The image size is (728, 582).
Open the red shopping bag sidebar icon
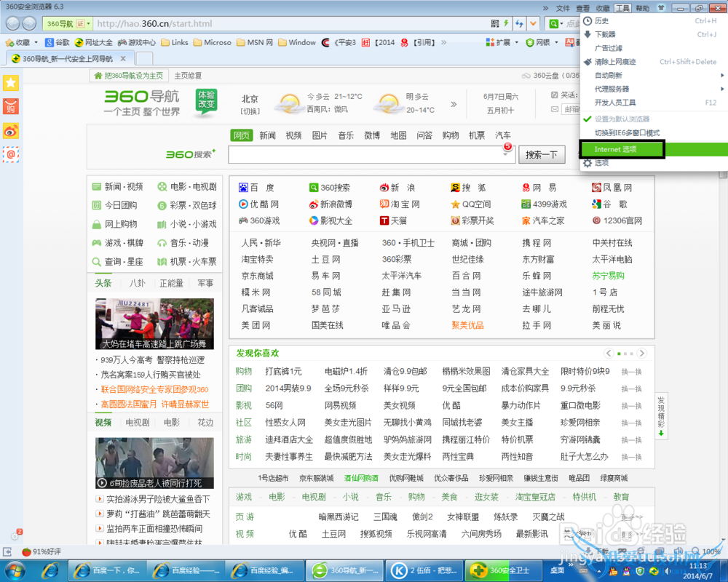11,107
